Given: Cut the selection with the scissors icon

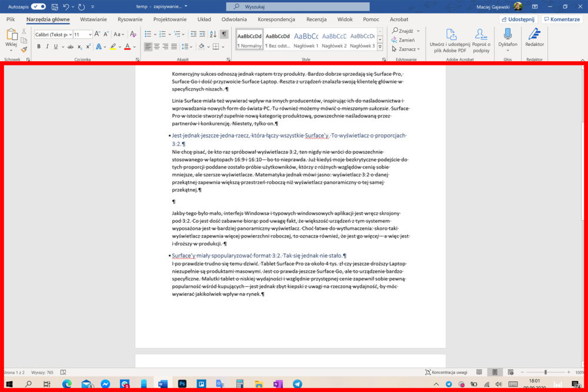Looking at the screenshot, I should click(x=24, y=32).
